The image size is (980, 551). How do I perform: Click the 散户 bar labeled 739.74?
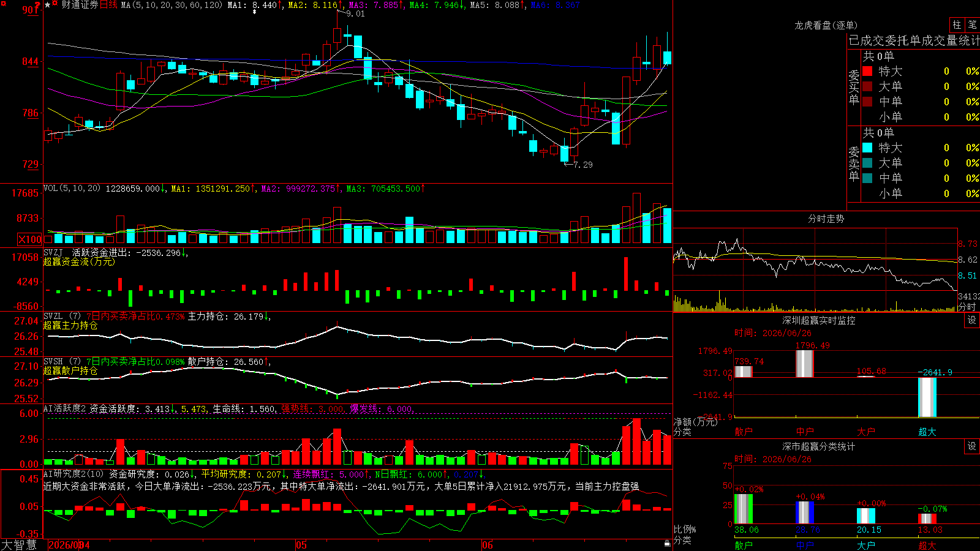[744, 372]
